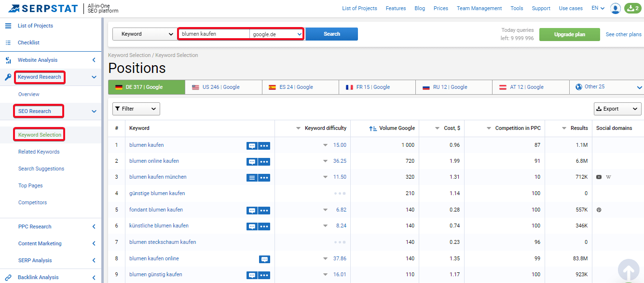Screen dimensions: 644x283
Task: Expand the Content Marketing section
Action: pos(94,243)
